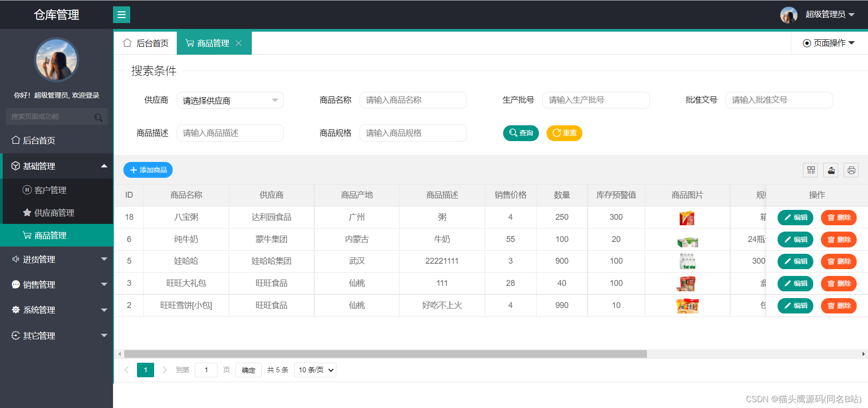The image size is (868, 408).
Task: Open 纯牛奶 product image thumbnail
Action: [687, 242]
